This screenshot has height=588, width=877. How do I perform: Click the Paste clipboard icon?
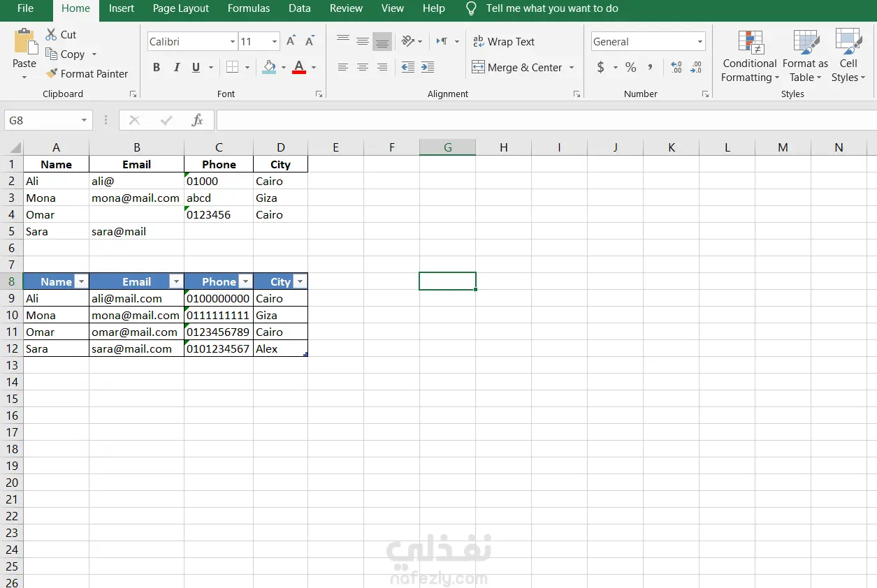tap(24, 41)
